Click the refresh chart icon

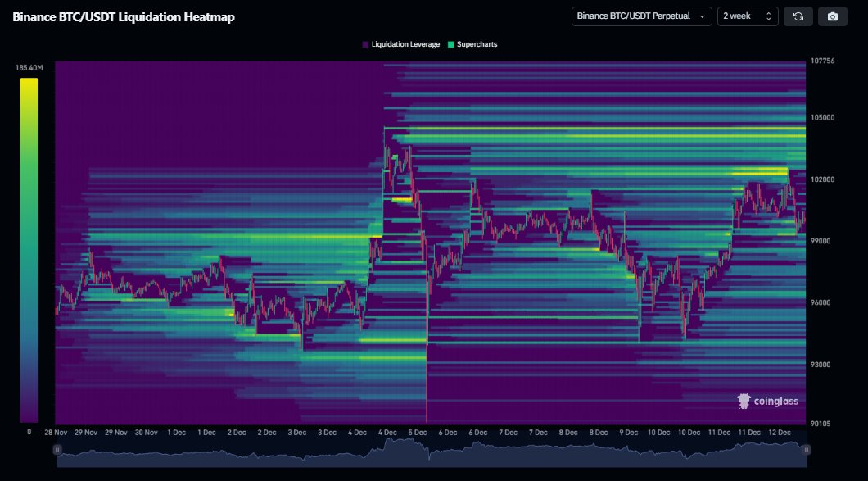point(798,16)
